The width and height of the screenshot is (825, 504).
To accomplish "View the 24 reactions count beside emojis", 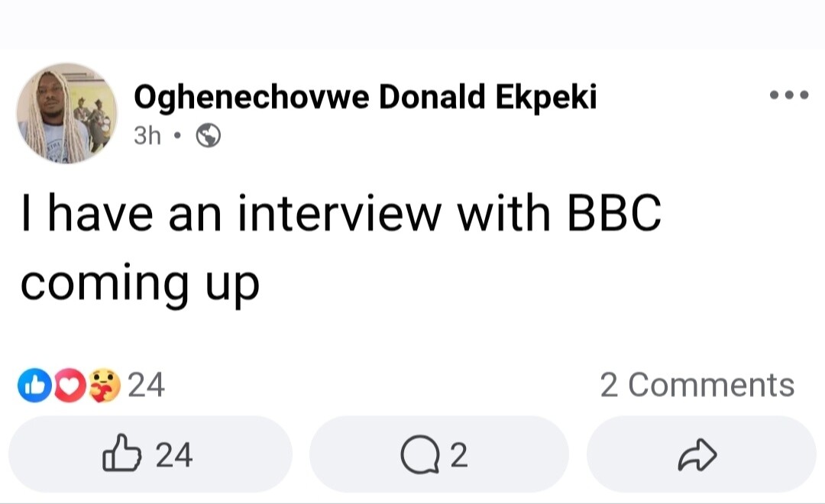I will click(145, 385).
